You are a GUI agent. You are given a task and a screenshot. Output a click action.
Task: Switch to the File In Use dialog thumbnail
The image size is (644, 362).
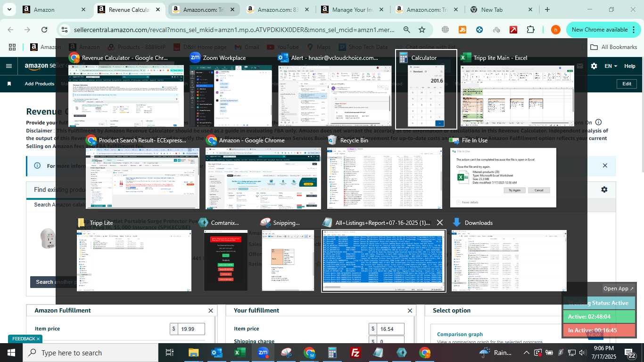(503, 172)
